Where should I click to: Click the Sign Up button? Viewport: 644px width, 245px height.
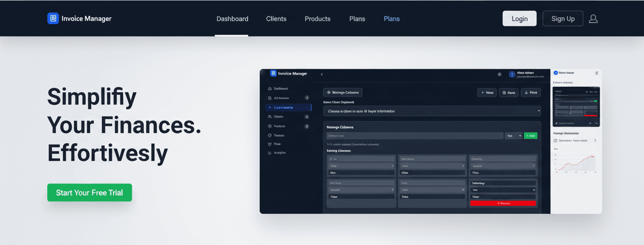[x=563, y=19]
